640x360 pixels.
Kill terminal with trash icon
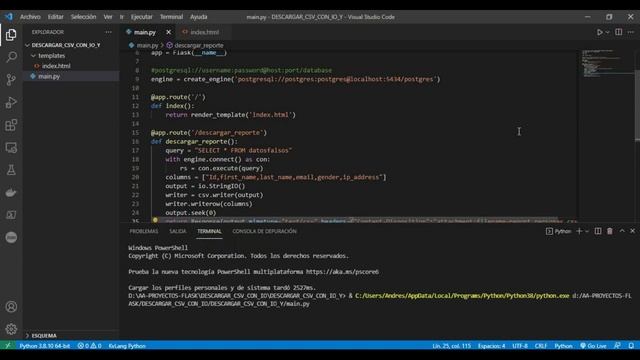click(x=610, y=231)
